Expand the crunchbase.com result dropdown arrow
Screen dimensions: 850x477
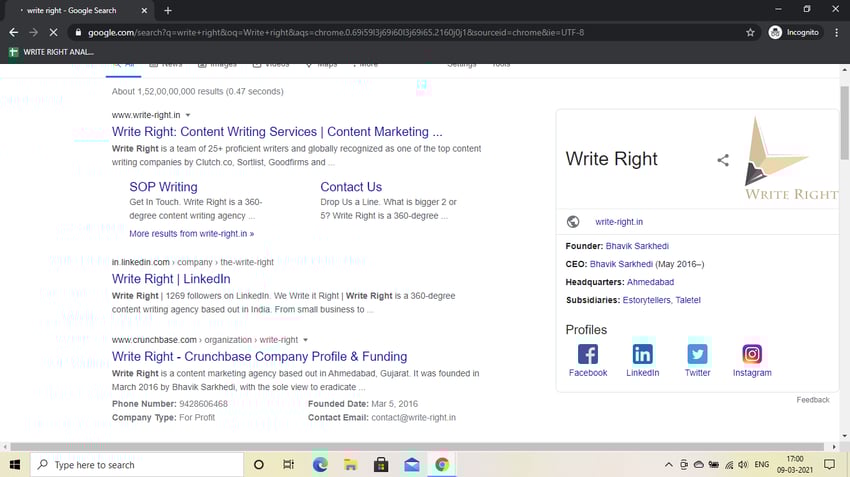305,340
